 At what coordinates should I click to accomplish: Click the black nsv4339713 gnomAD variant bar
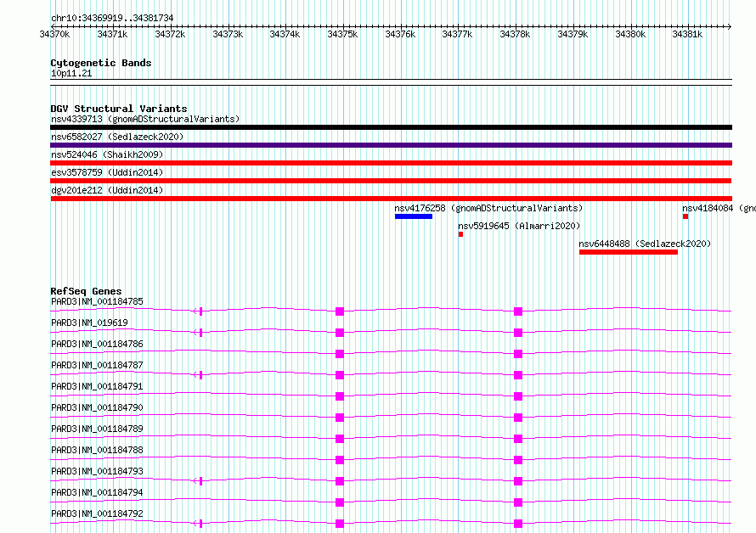(x=391, y=127)
